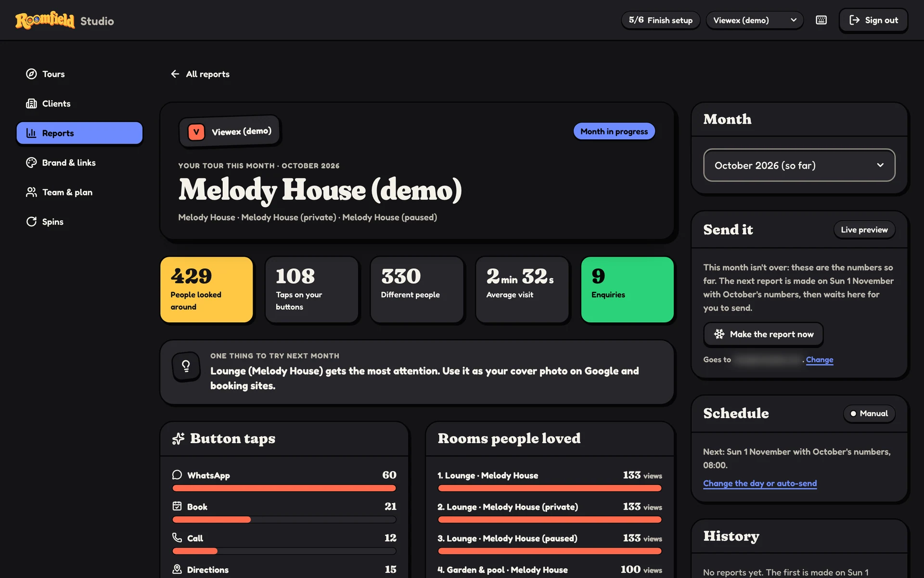This screenshot has width=924, height=578.
Task: Click the Reports bar chart icon
Action: tap(31, 133)
